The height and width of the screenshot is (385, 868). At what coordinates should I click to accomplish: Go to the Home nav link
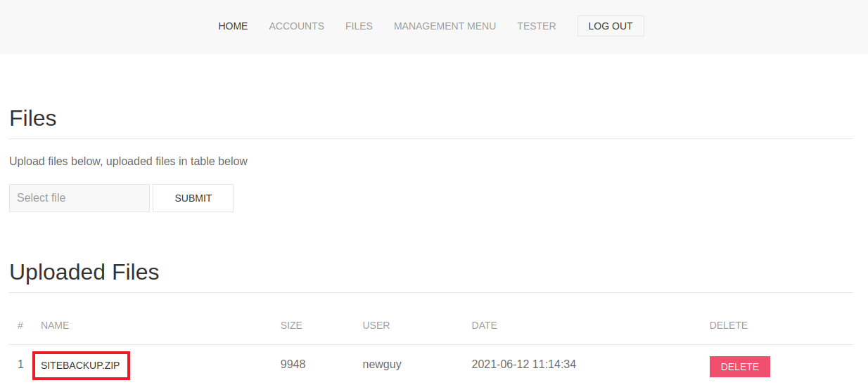pos(233,26)
